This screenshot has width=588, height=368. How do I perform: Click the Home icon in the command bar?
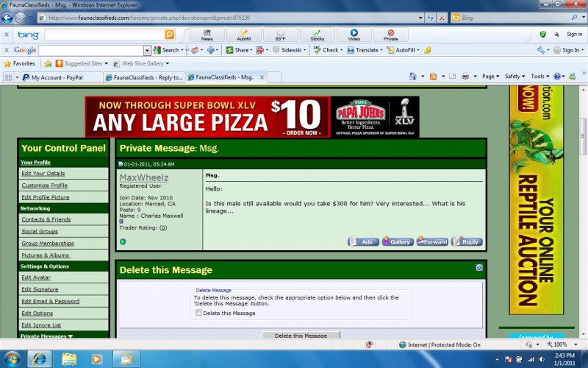(x=413, y=77)
